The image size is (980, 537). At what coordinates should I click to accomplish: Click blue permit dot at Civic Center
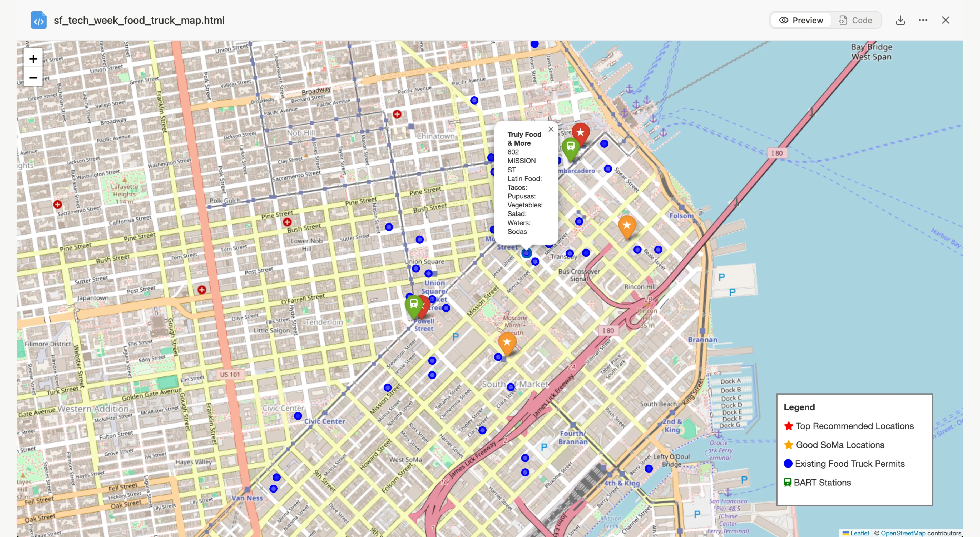[298, 416]
